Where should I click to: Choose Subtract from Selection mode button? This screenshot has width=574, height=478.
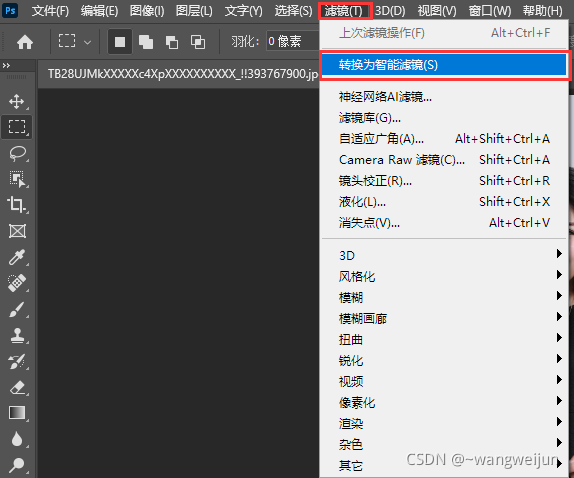tap(171, 42)
